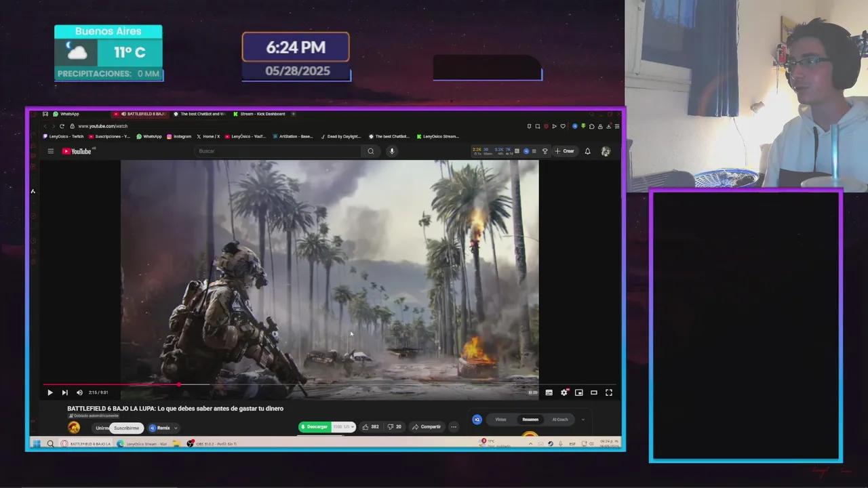Switch to theater mode view
The height and width of the screenshot is (488, 868).
coord(594,392)
